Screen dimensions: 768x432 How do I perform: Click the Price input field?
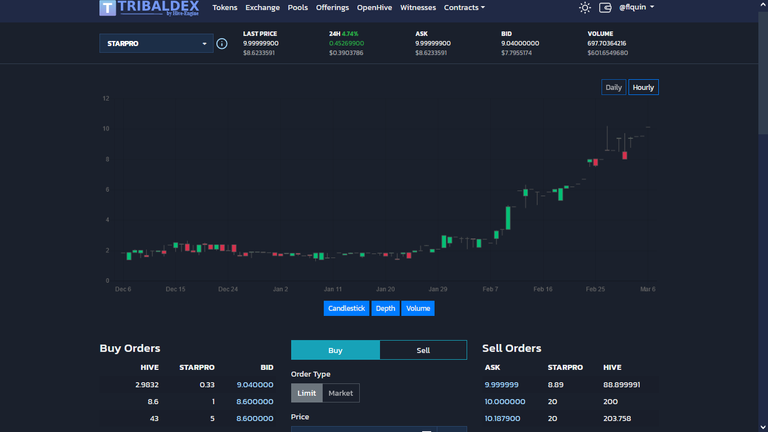coord(364,429)
